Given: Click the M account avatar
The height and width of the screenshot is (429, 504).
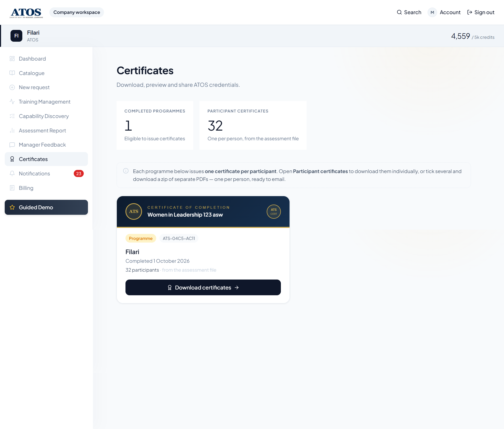Looking at the screenshot, I should tap(432, 12).
